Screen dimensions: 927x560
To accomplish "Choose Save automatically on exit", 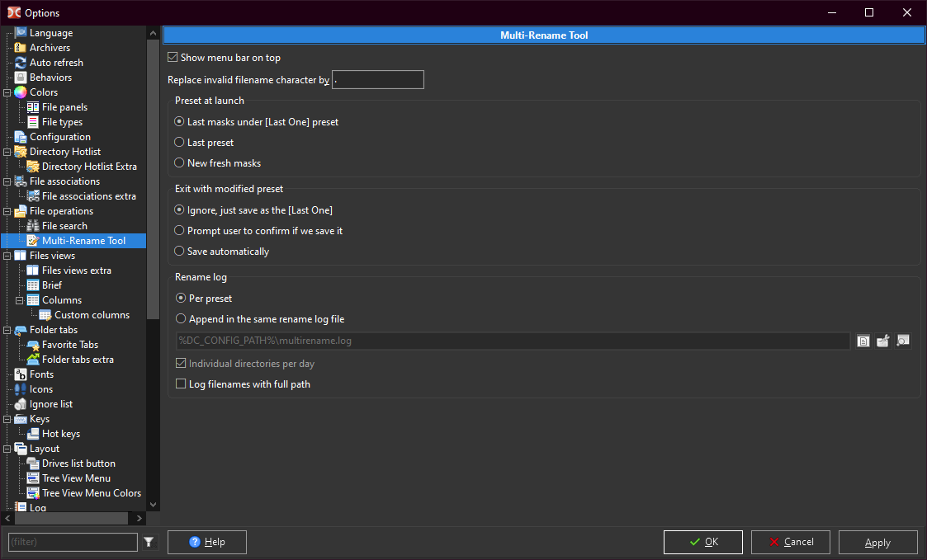I will pos(179,252).
